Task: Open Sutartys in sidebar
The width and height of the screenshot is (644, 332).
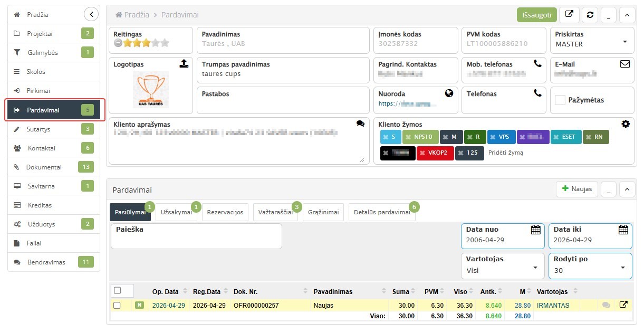Action: coord(54,129)
